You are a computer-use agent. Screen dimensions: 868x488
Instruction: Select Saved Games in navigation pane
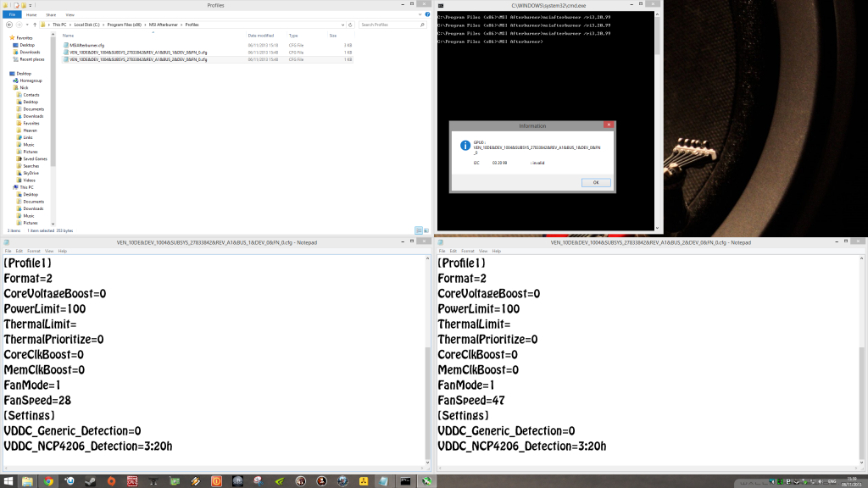35,158
